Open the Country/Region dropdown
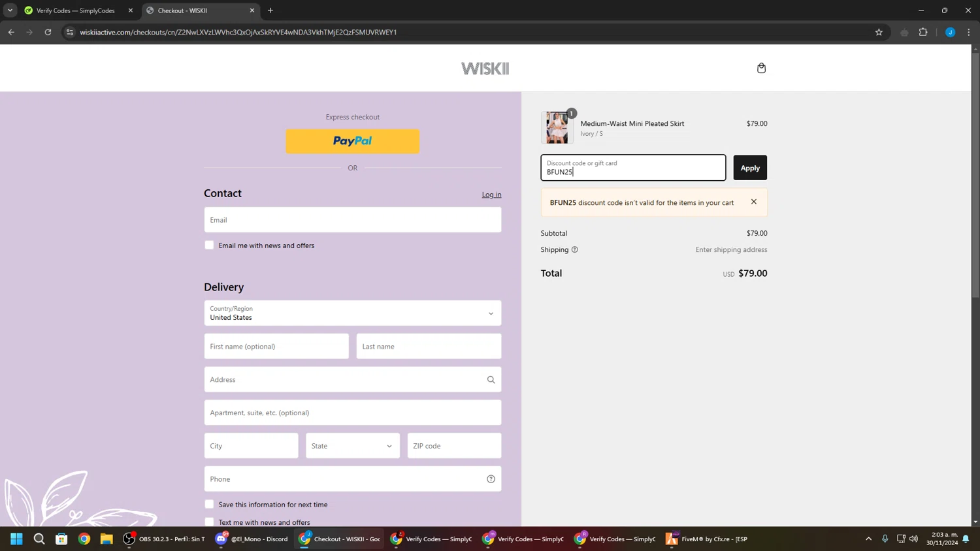This screenshot has height=551, width=980. point(353,313)
